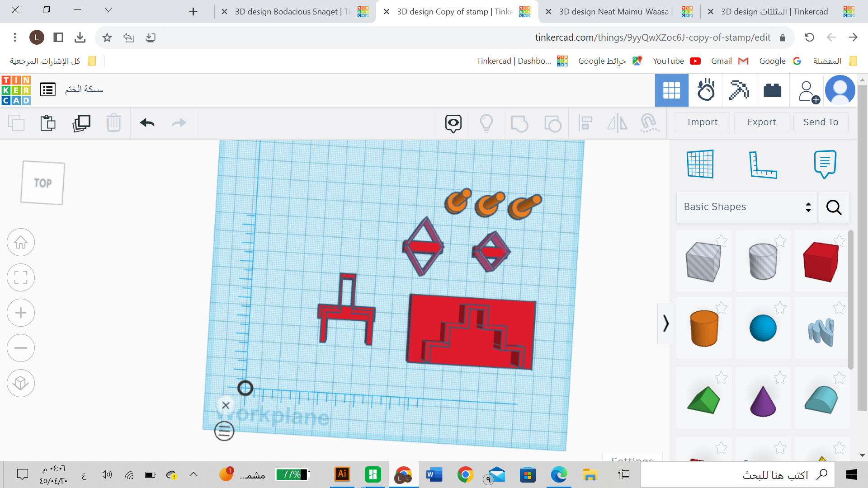Image resolution: width=868 pixels, height=488 pixels.
Task: Select the Fit All Objects icon
Action: (x=21, y=277)
